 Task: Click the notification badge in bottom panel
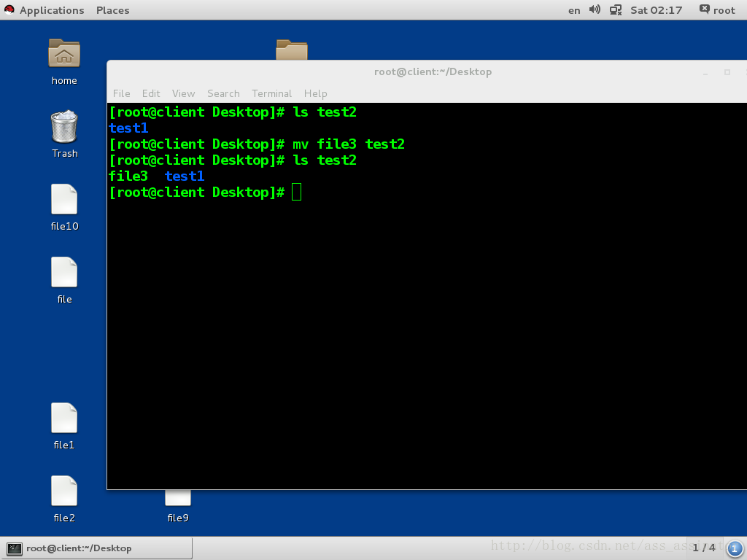point(734,548)
